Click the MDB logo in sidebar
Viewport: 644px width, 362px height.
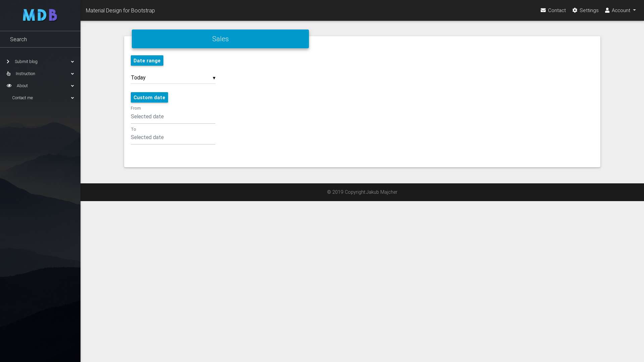click(40, 15)
